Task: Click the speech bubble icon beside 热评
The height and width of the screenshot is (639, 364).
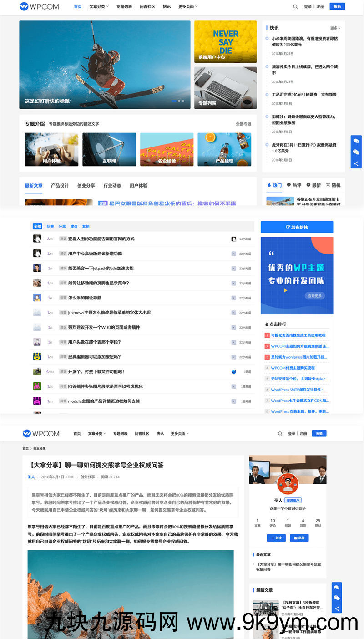Action: click(x=288, y=185)
